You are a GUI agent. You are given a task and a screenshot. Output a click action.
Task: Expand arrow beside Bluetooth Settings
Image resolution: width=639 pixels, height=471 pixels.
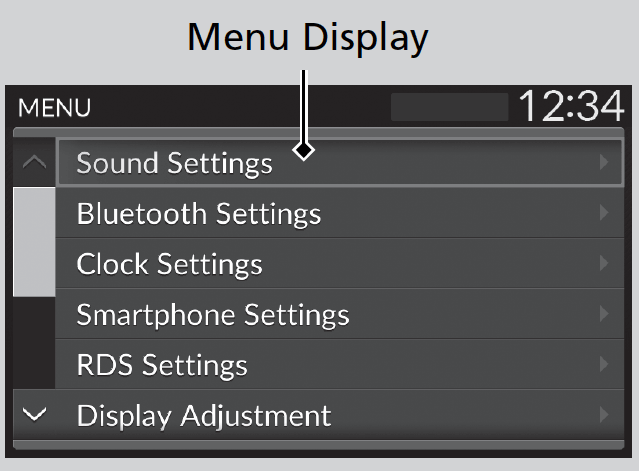click(604, 214)
